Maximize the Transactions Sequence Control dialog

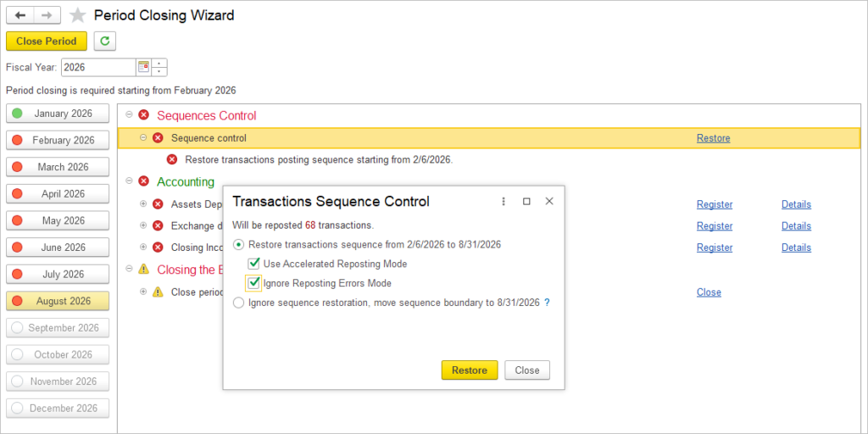(526, 202)
